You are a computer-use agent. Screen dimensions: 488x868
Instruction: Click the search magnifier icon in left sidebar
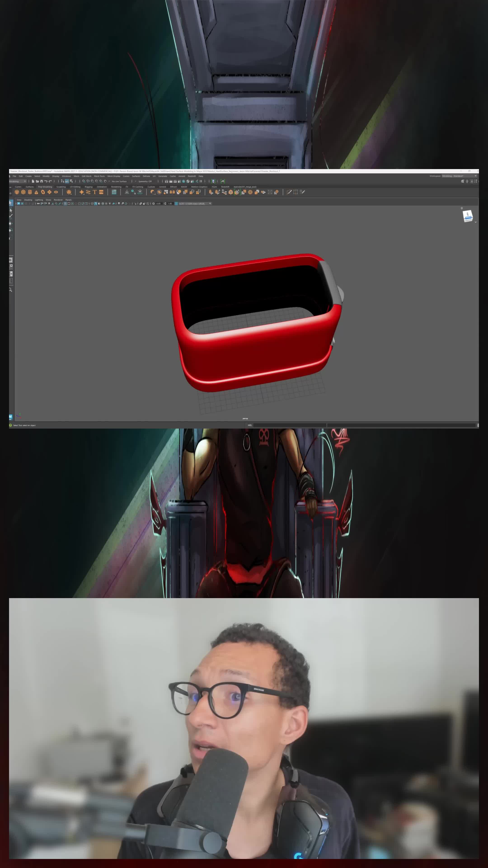pyautogui.click(x=11, y=290)
